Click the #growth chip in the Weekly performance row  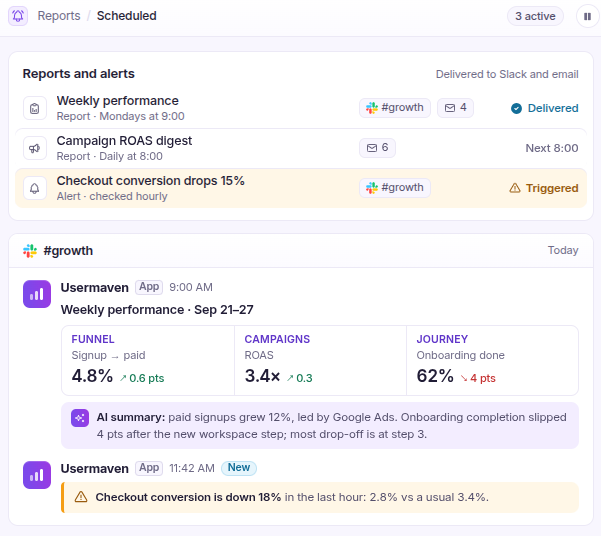pos(395,108)
